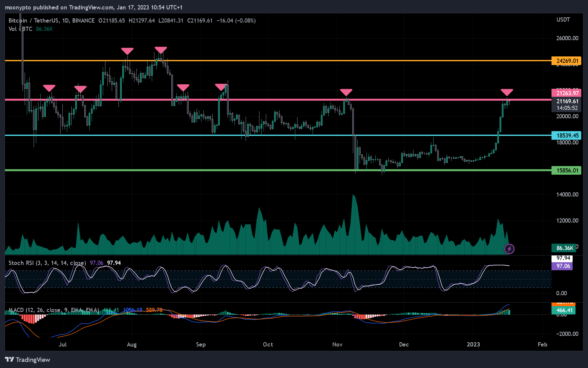
Task: Click the cyan 18539.45 price label
Action: pos(566,136)
